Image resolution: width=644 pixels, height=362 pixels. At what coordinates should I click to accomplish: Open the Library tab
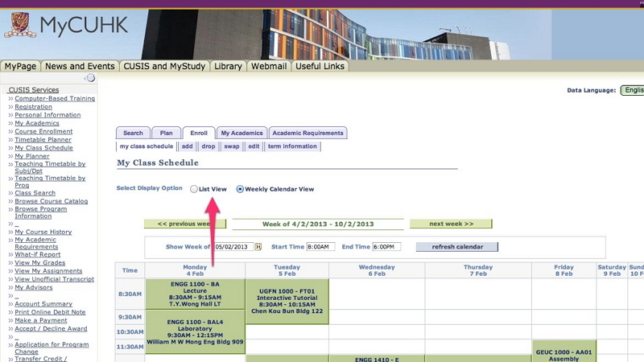click(x=228, y=66)
